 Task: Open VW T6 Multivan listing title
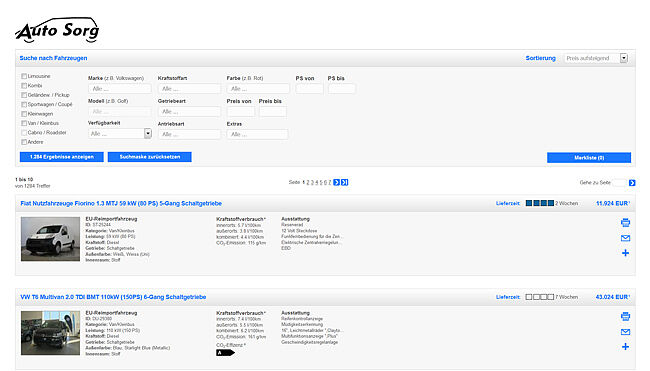tap(113, 297)
